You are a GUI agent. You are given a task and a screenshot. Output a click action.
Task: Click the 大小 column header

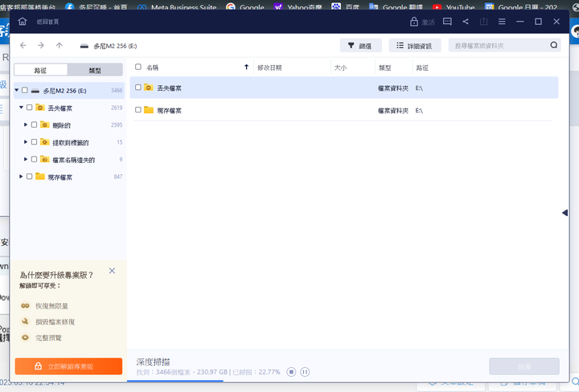click(x=340, y=67)
